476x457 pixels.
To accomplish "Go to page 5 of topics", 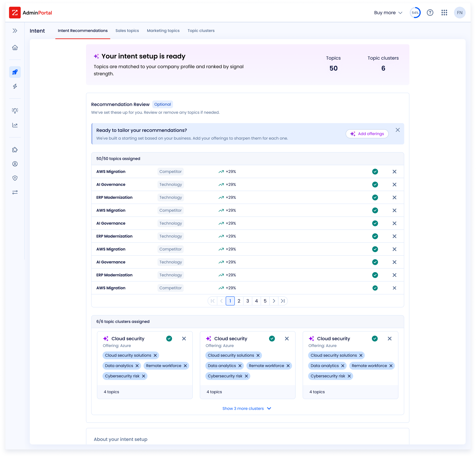I will tap(265, 301).
